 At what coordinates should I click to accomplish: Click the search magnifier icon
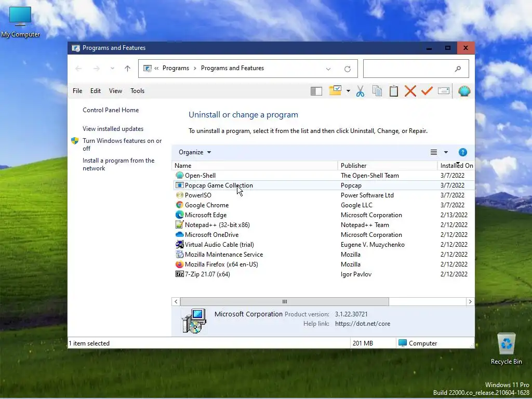458,69
